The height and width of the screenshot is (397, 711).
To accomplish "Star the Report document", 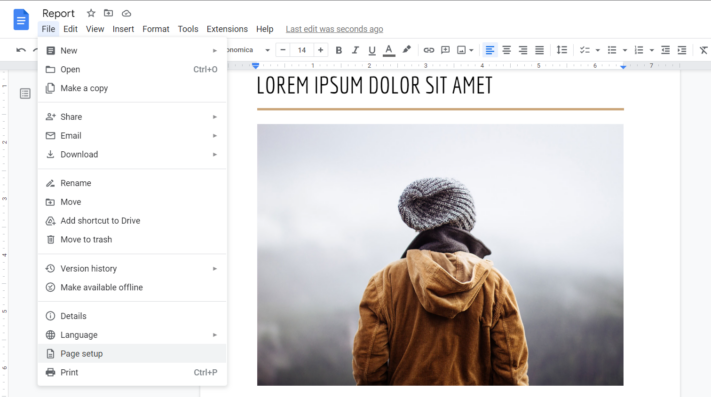I will click(91, 13).
